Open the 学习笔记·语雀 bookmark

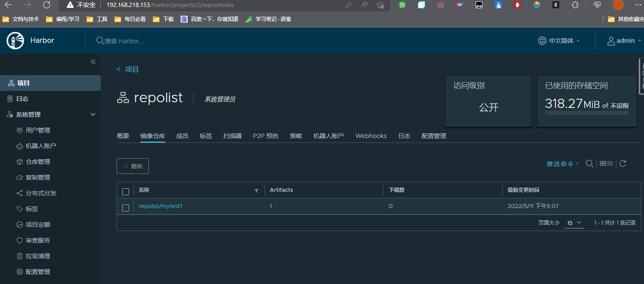tap(268, 19)
